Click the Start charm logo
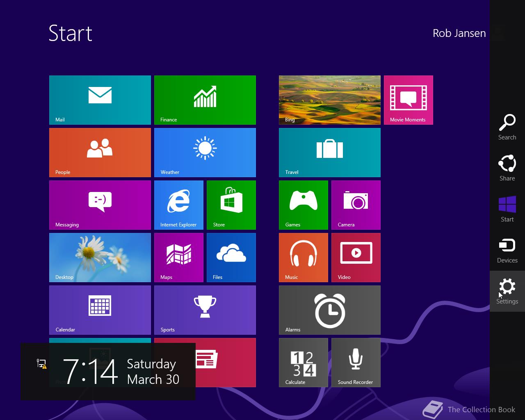525x420 pixels. [507, 209]
